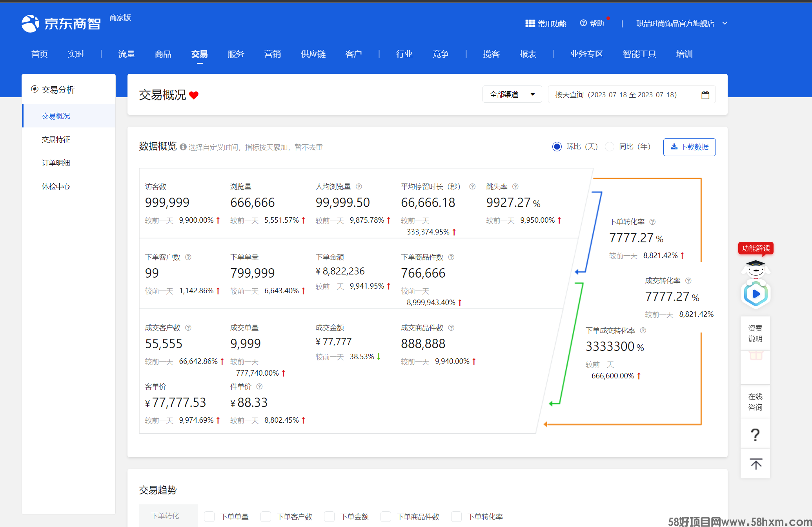Click the 在线咨询 side button
The width and height of the screenshot is (812, 527).
click(756, 402)
